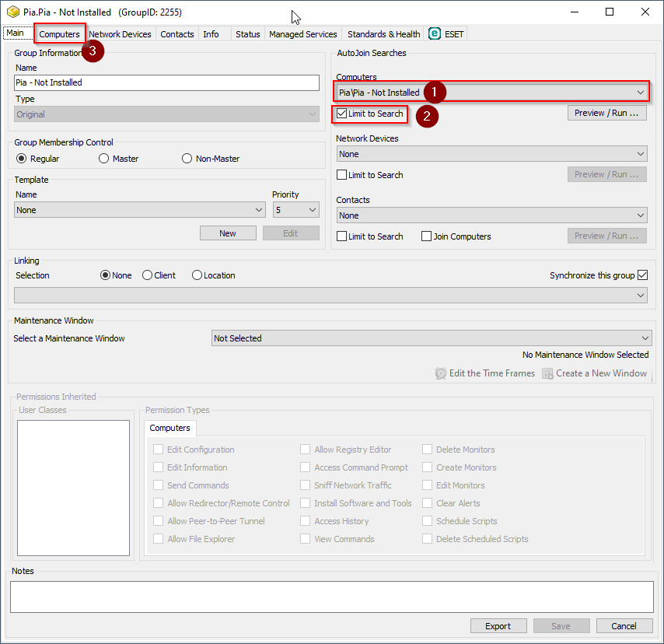The image size is (664, 644).
Task: Click the group Name input field
Action: click(x=166, y=82)
